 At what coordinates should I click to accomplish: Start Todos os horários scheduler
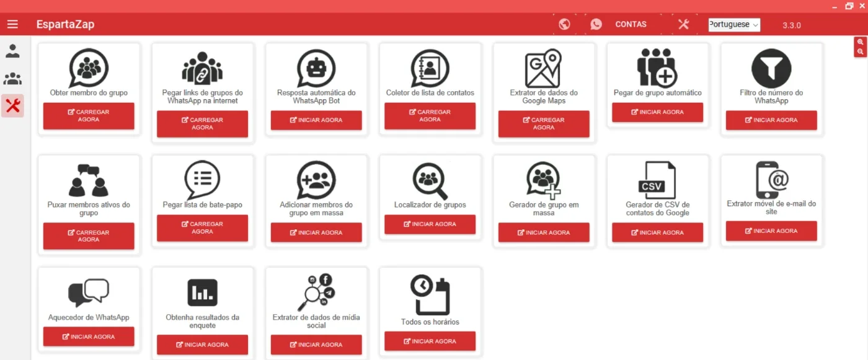tap(430, 341)
